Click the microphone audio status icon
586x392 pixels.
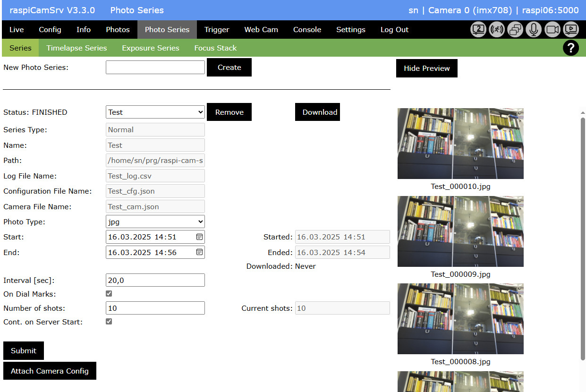(x=534, y=29)
